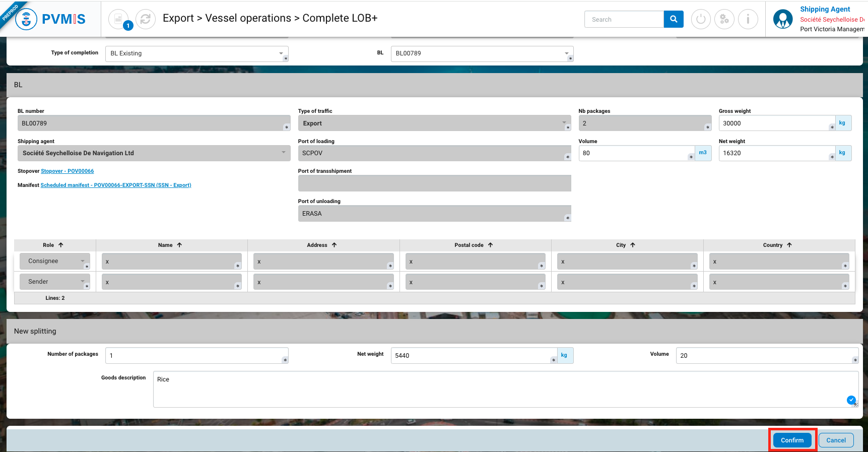The width and height of the screenshot is (868, 452).
Task: Open the Stopover - POV00066 link
Action: coord(67,171)
